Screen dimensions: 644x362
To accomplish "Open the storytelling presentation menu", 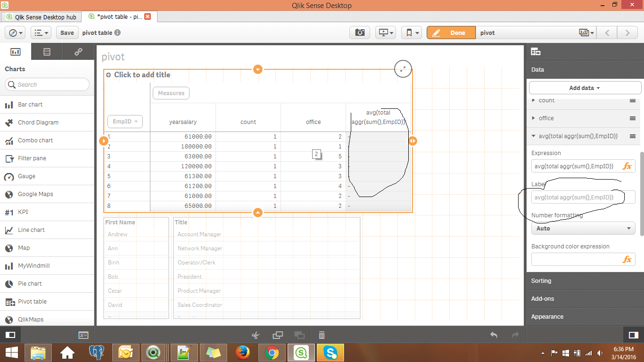I will pos(385,33).
